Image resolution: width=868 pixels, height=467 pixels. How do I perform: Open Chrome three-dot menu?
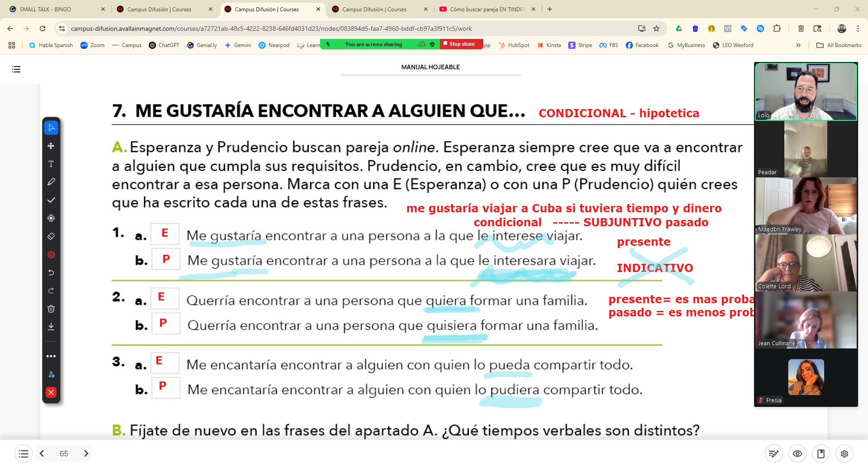click(858, 29)
